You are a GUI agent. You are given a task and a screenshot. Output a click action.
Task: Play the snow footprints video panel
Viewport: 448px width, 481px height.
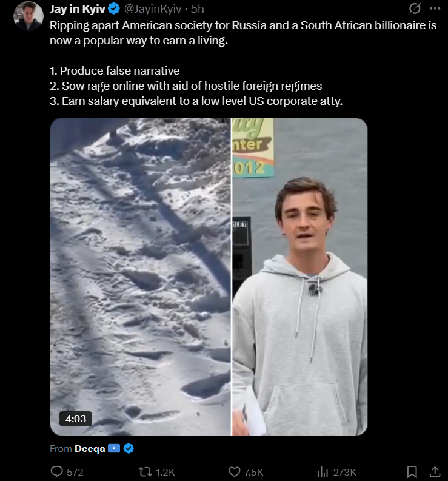pyautogui.click(x=141, y=277)
